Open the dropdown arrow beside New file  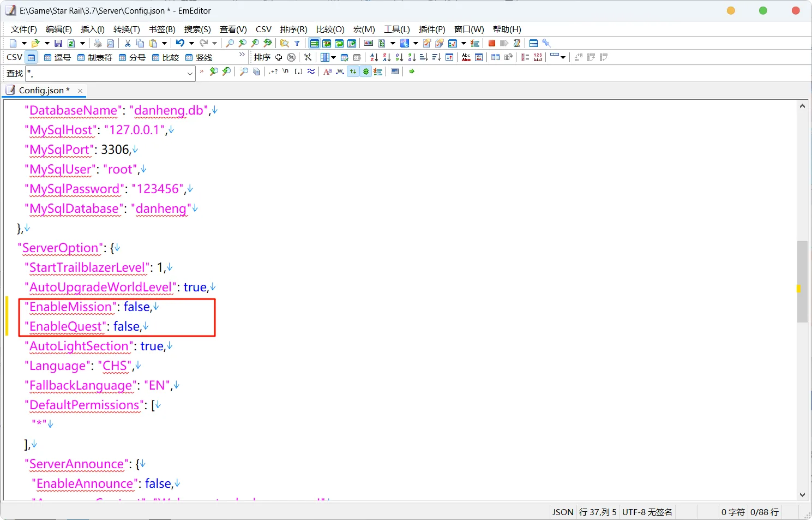23,43
